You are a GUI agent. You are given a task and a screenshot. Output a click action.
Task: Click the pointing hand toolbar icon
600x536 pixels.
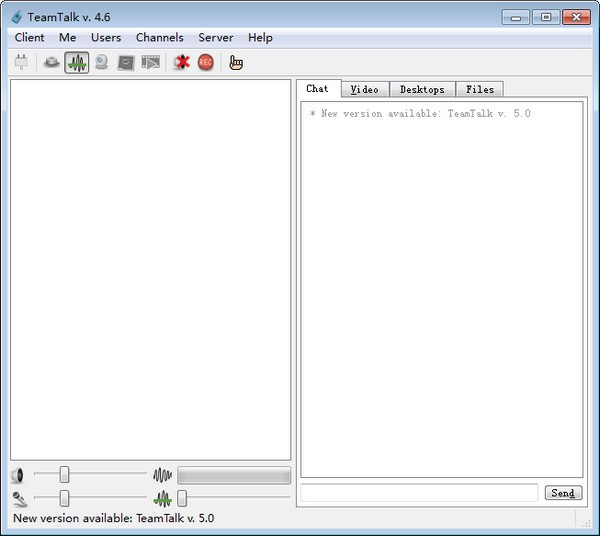coord(236,63)
